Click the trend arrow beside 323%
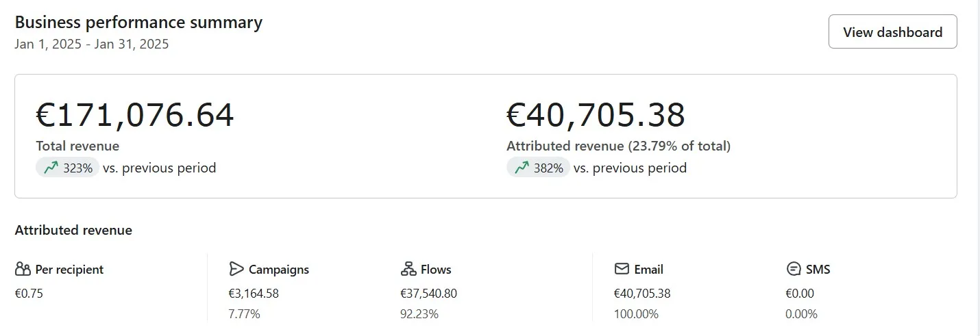Viewport: 980px width, 336px height. (x=51, y=168)
